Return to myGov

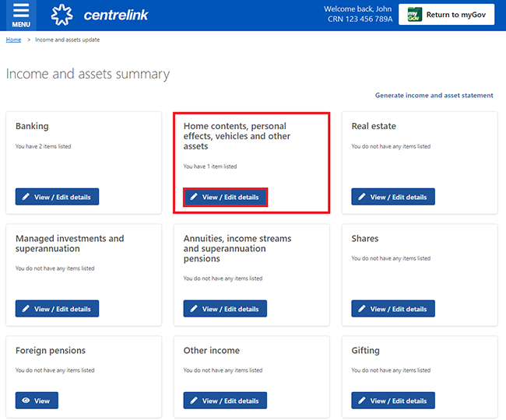pyautogui.click(x=446, y=15)
